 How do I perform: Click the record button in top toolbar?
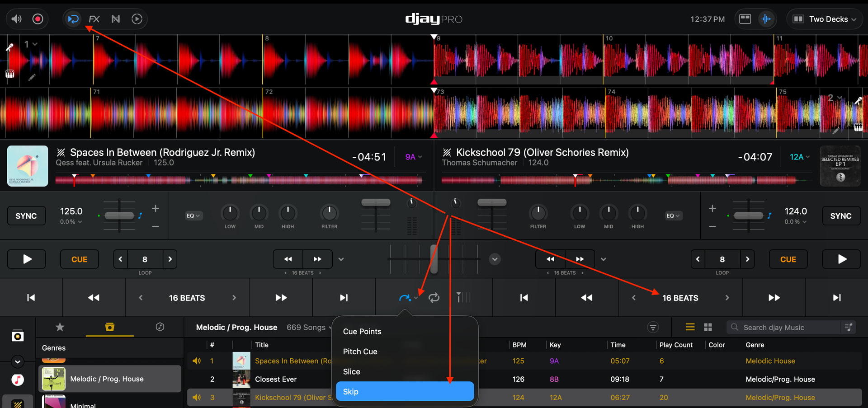[x=38, y=19]
